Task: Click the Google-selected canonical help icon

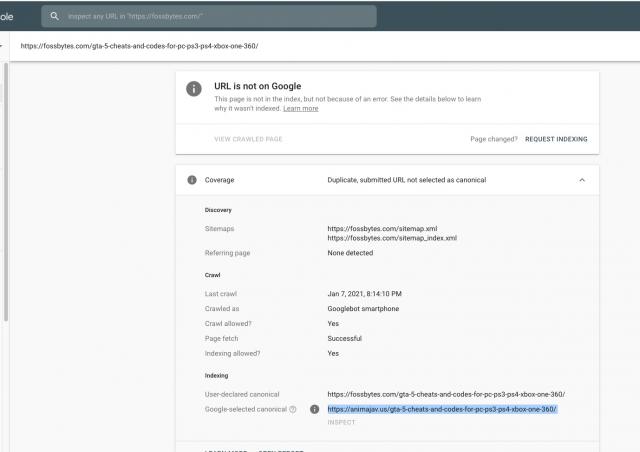Action: (x=293, y=409)
